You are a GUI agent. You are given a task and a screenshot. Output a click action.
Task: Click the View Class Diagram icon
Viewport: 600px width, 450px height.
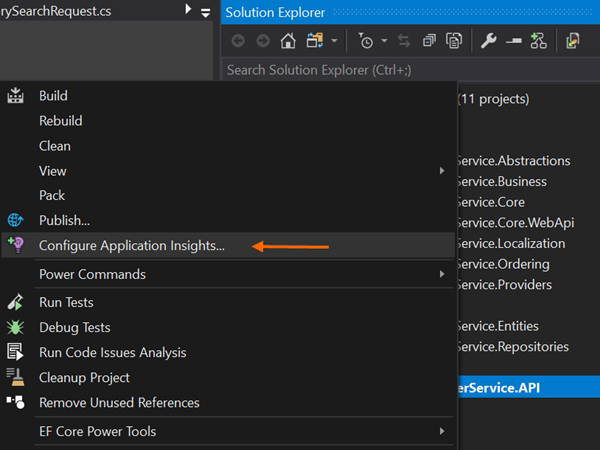tap(539, 41)
